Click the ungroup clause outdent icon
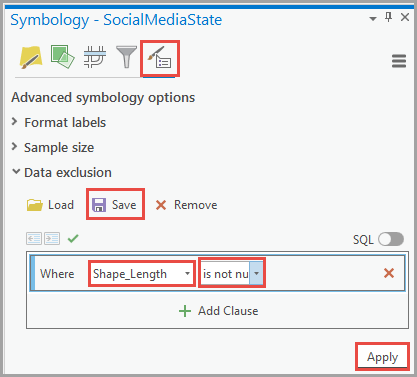The width and height of the screenshot is (417, 377). (x=34, y=239)
